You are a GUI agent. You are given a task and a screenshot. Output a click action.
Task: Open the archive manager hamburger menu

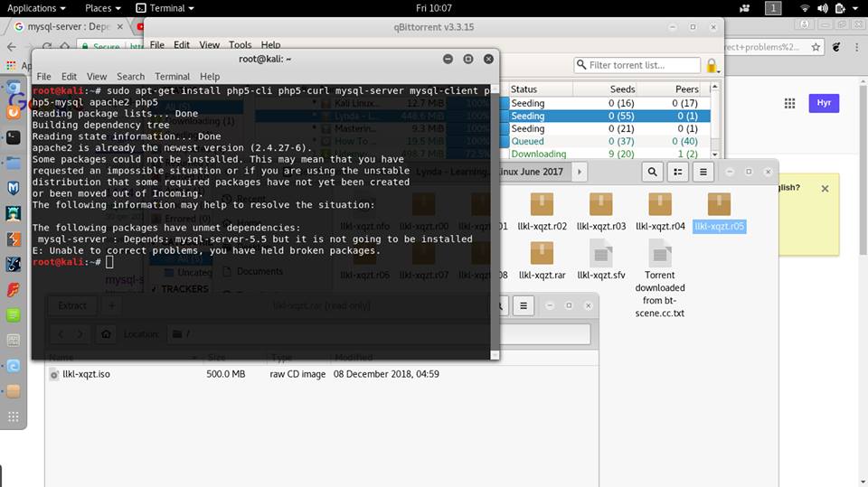pyautogui.click(x=524, y=306)
